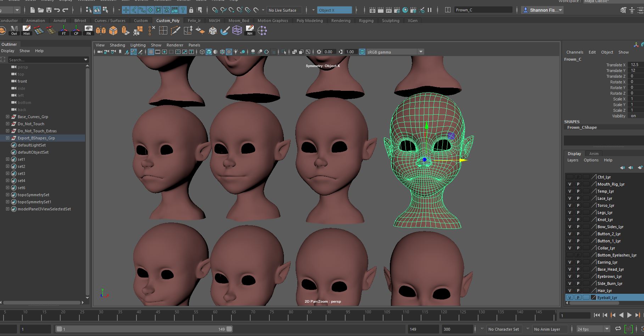This screenshot has width=644, height=336.
Task: Click the play forwards button
Action: click(x=629, y=315)
